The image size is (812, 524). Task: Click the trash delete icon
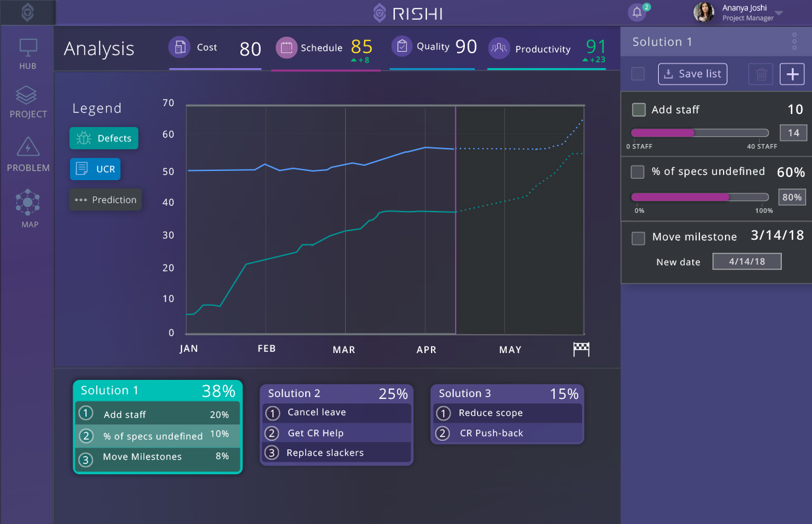(x=761, y=74)
